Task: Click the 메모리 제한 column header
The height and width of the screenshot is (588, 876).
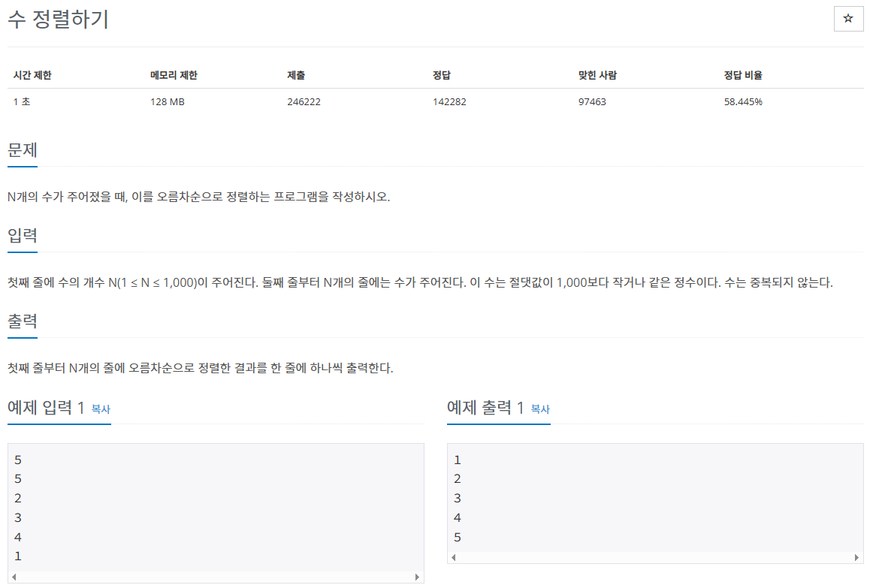Action: click(174, 75)
